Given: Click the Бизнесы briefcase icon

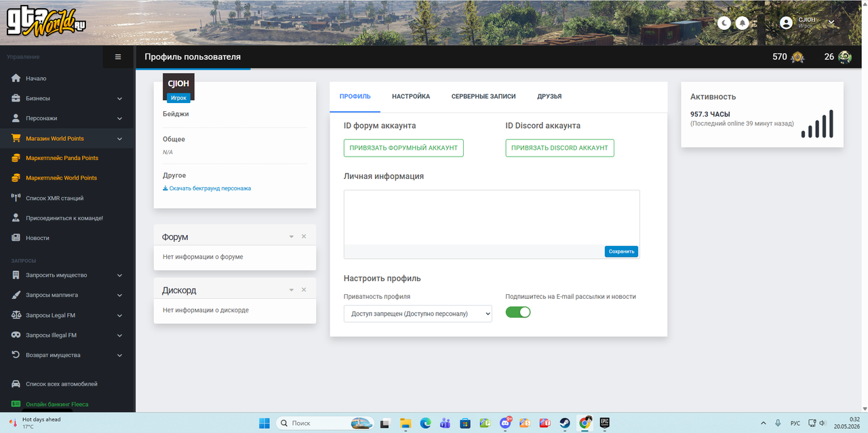Looking at the screenshot, I should (16, 98).
